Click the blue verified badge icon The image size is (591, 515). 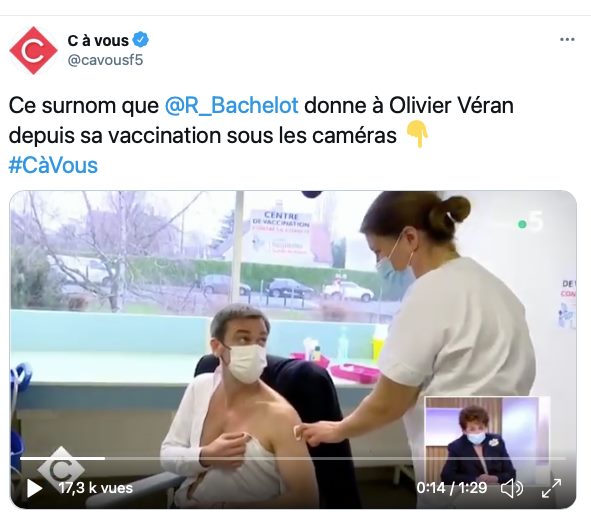pyautogui.click(x=141, y=40)
